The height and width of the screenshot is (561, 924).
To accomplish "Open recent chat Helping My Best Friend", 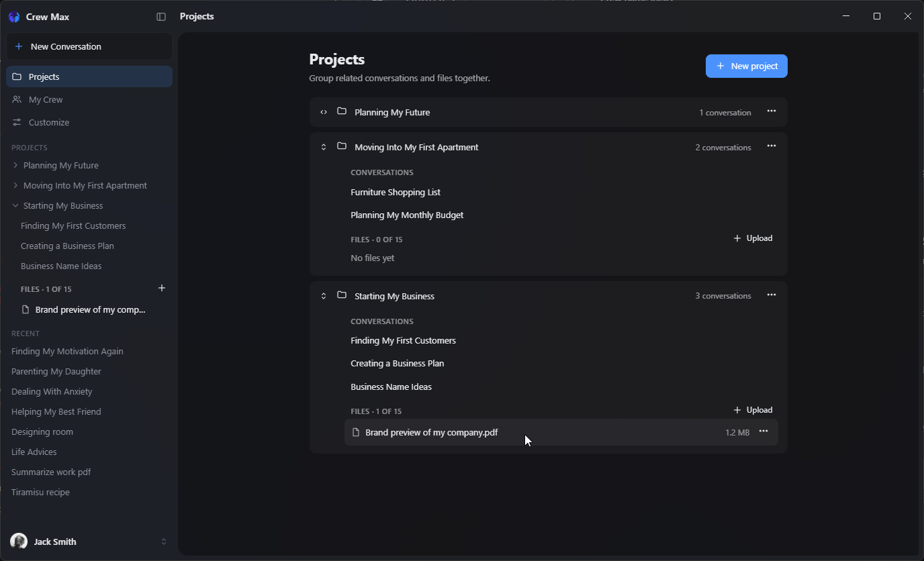I will point(56,411).
